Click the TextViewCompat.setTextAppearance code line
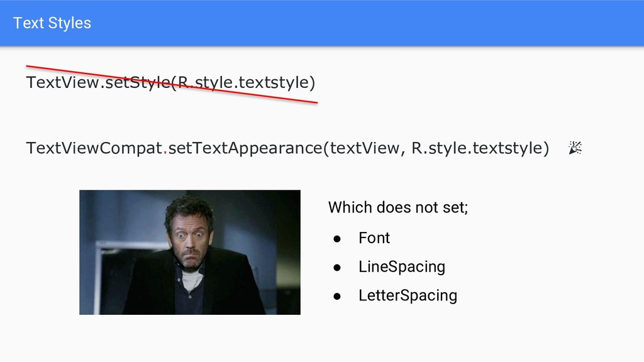The width and height of the screenshot is (644, 362). 287,148
